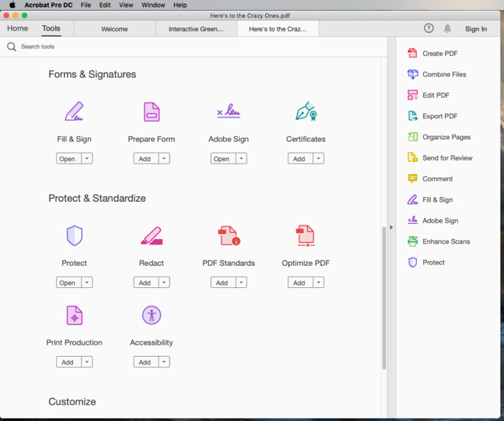The width and height of the screenshot is (504, 421).
Task: Select the PDF Standards icon
Action: pos(228,235)
